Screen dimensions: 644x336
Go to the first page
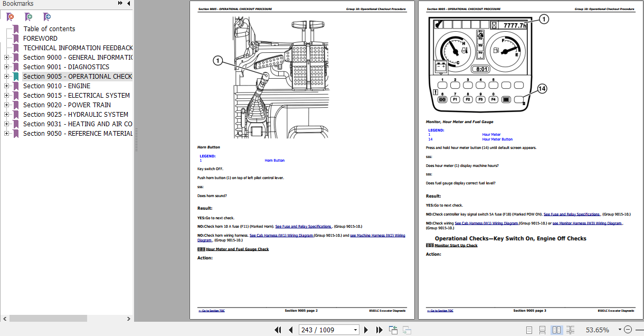[278, 330]
